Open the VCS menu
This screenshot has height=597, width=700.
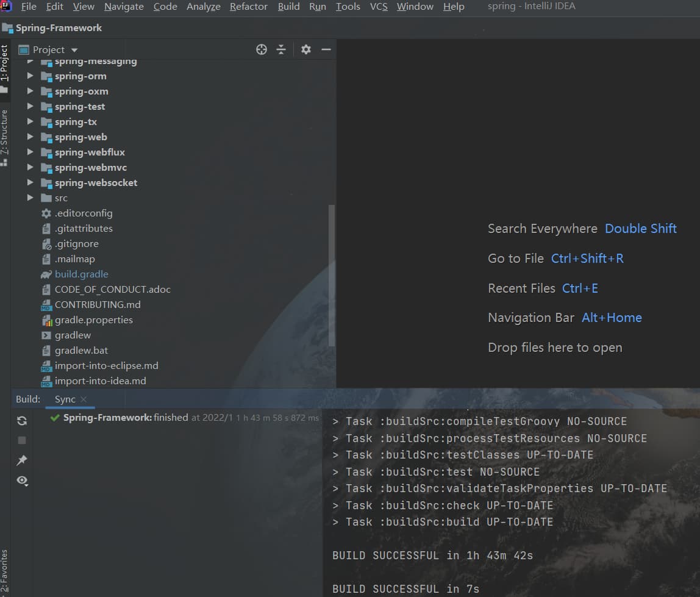(x=379, y=6)
